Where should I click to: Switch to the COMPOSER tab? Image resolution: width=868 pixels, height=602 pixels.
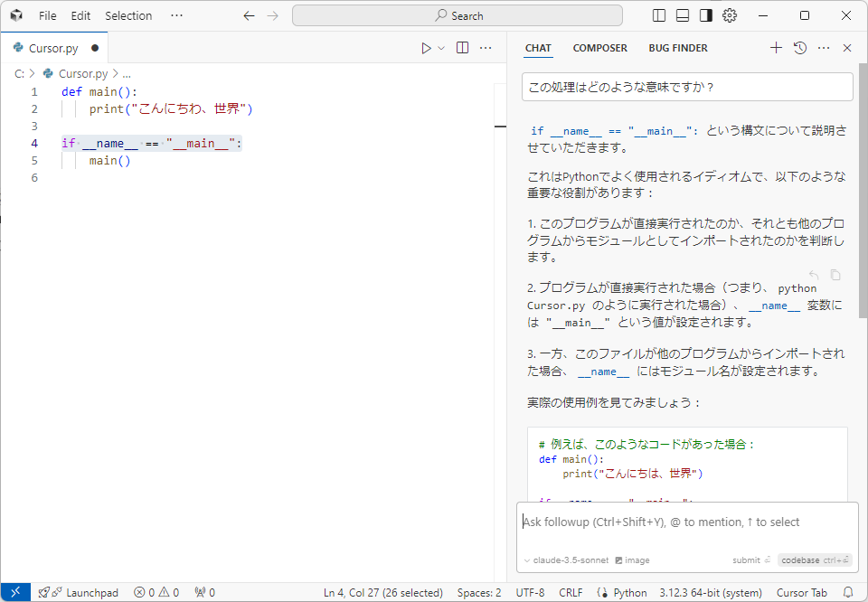[x=599, y=48]
